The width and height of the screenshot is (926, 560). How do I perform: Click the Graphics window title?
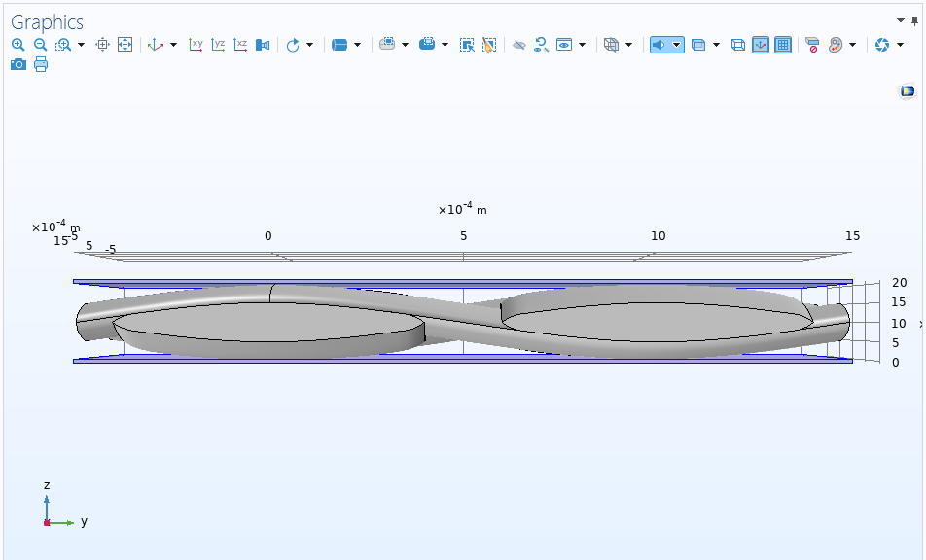47,21
